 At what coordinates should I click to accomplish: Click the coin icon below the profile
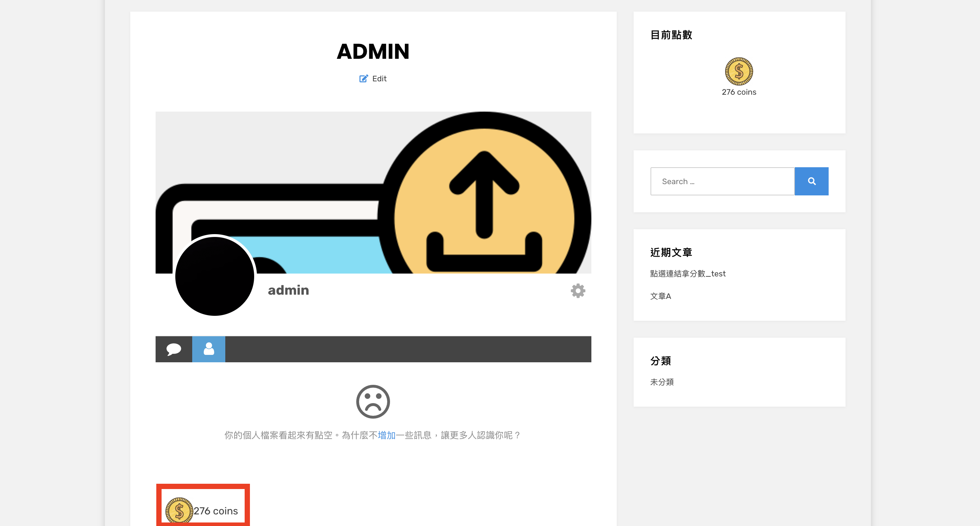click(179, 511)
